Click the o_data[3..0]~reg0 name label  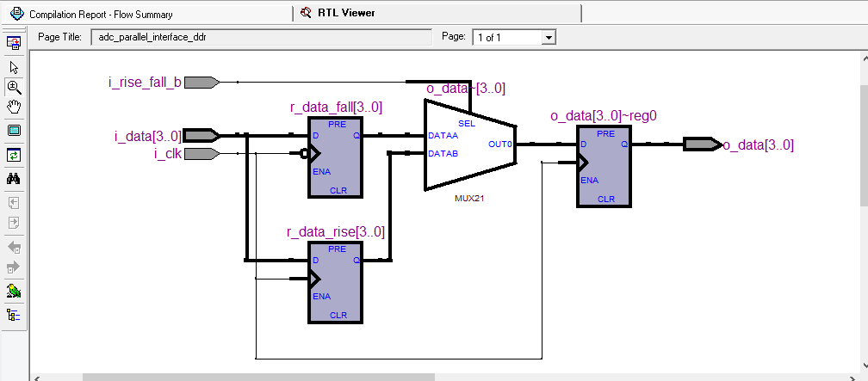point(604,115)
